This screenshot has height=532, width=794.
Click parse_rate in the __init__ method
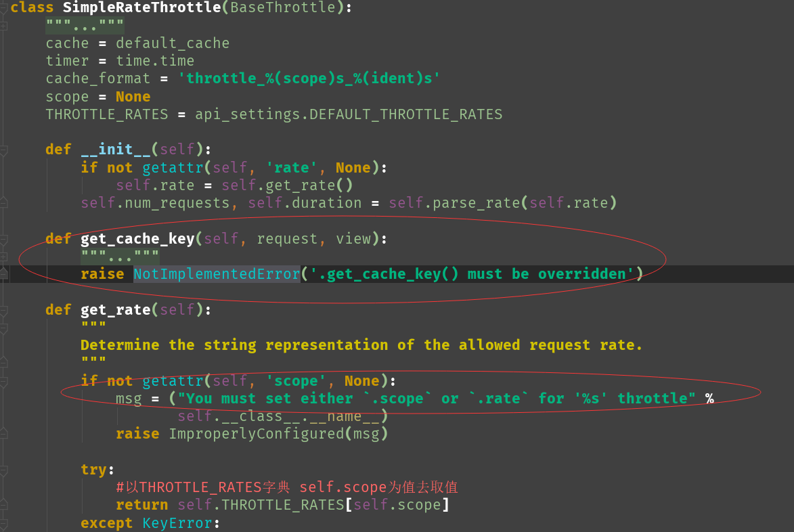[476, 203]
